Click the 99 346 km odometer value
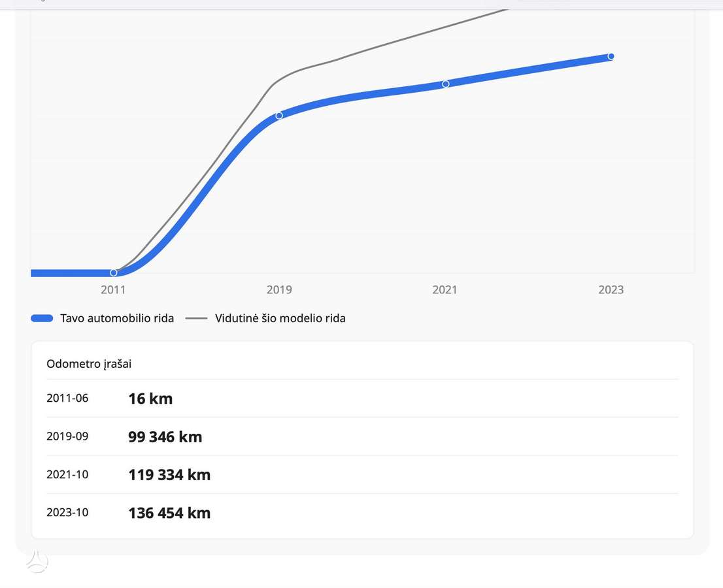723x588 pixels. pos(165,437)
